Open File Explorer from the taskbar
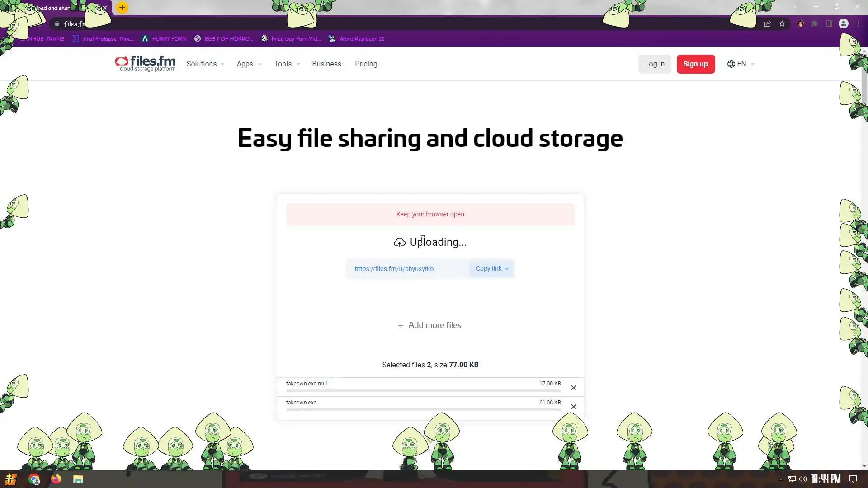 pos(78,479)
